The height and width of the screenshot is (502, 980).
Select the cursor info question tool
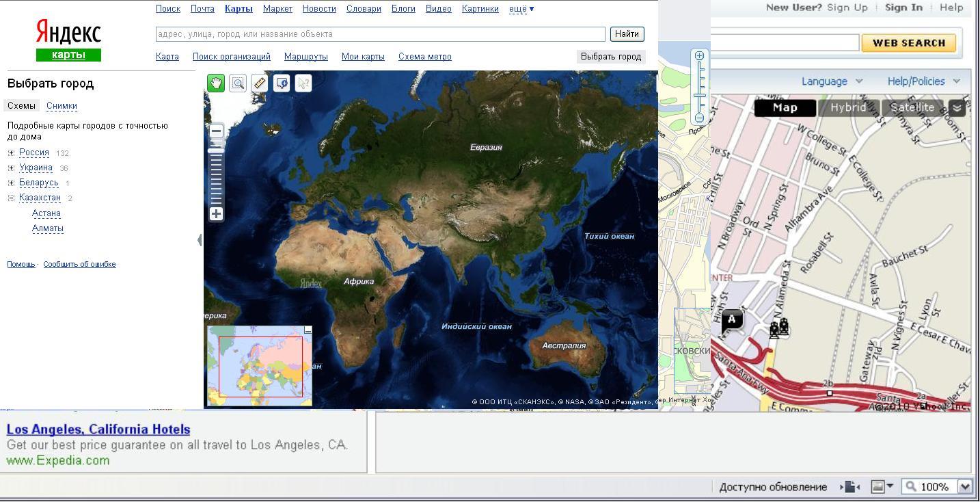pos(303,83)
